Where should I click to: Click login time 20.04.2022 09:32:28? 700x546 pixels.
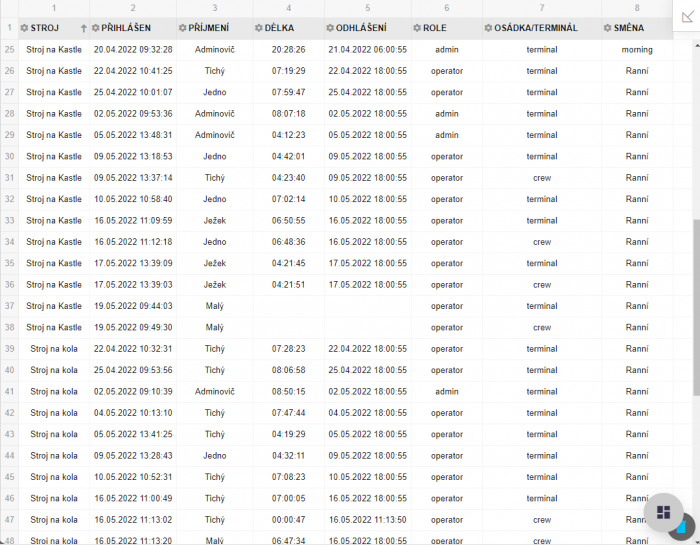tap(133, 50)
